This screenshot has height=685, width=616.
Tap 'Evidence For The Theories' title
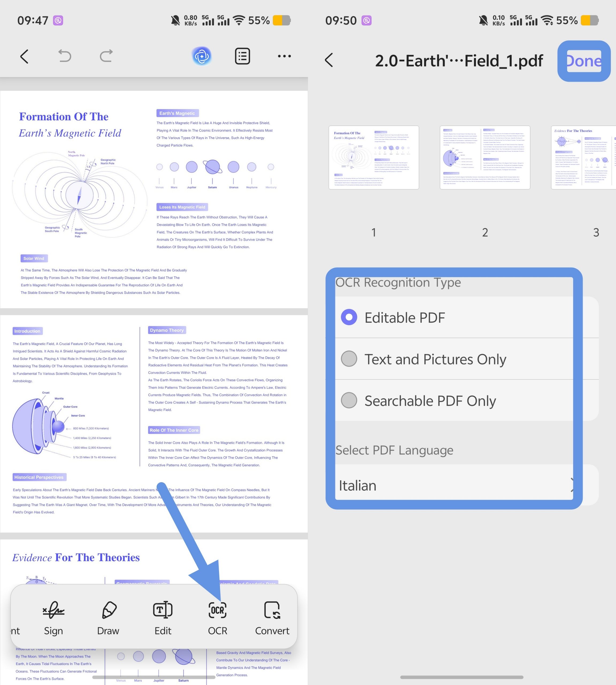pyautogui.click(x=76, y=557)
